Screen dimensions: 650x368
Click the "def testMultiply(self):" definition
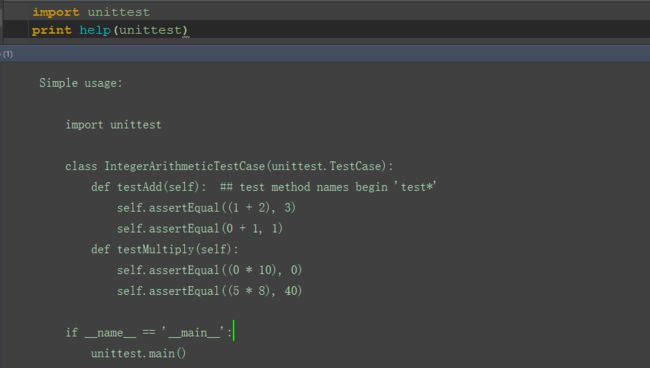(165, 249)
